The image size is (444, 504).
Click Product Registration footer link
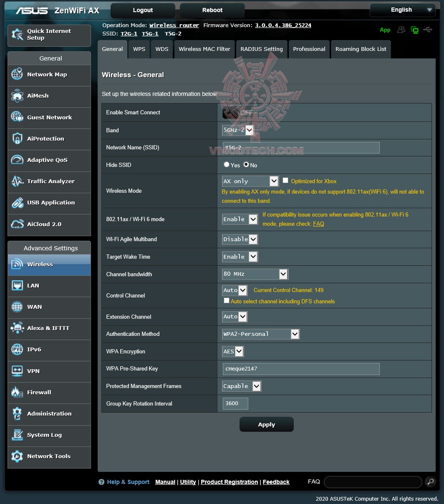pyautogui.click(x=230, y=482)
